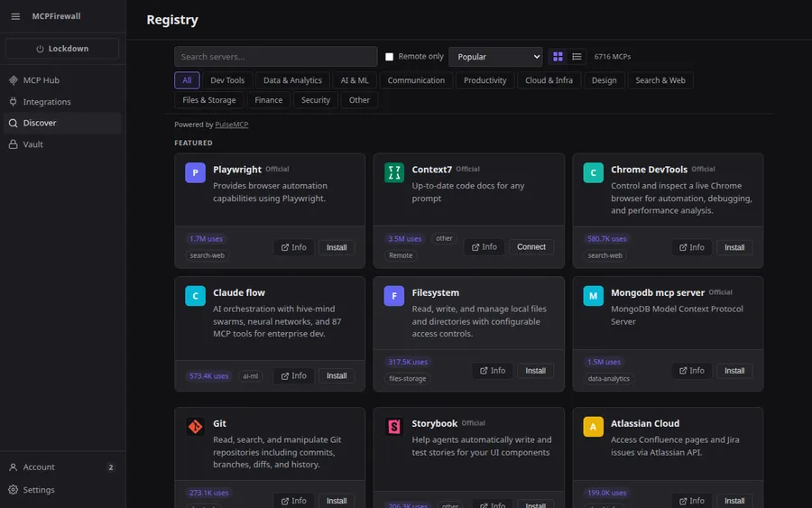Screen dimensions: 812x508
Task: Open Vault in sidebar
Action: (x=62, y=144)
